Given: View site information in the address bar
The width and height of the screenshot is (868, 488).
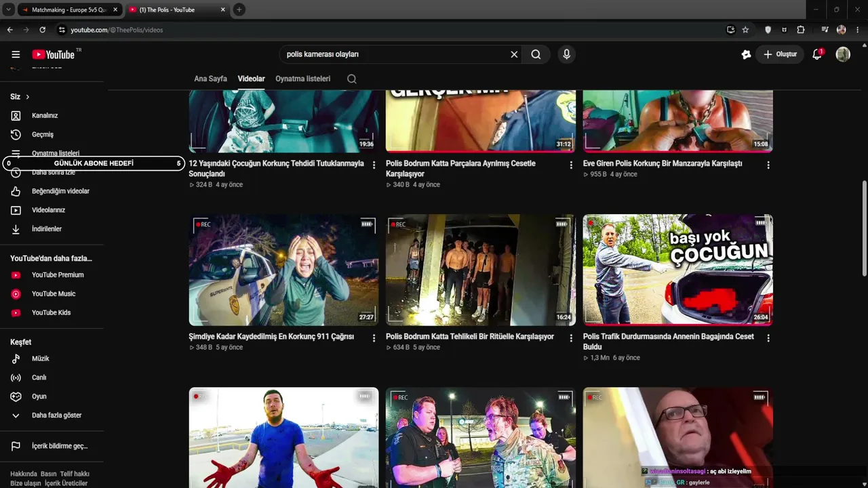Looking at the screenshot, I should pos(62,30).
